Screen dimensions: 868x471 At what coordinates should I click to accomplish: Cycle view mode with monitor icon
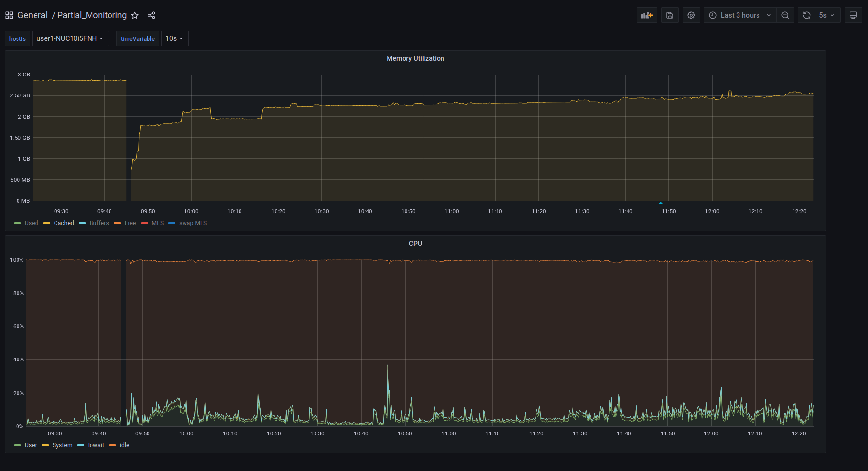(x=853, y=15)
